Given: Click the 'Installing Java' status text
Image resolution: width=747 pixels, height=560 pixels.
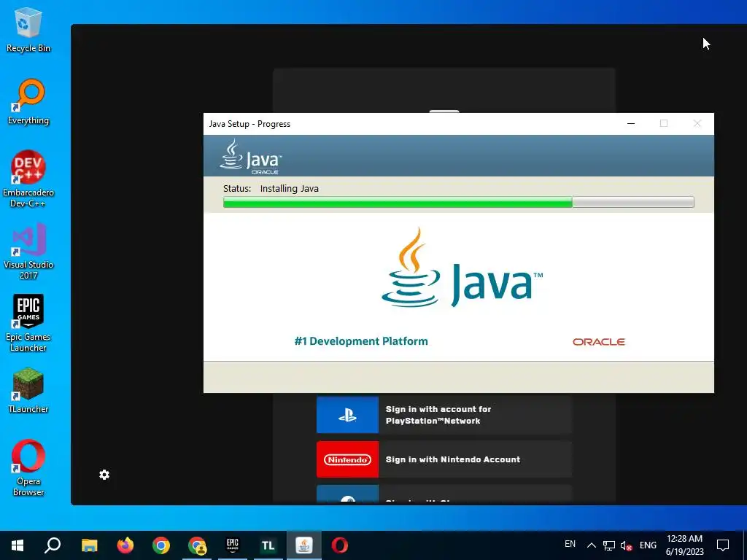Looking at the screenshot, I should pos(289,189).
